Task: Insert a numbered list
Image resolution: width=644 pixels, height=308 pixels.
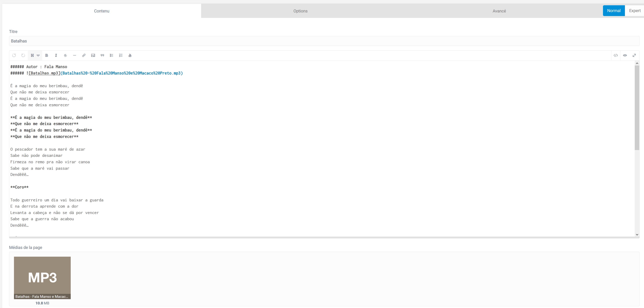Action: (x=121, y=55)
